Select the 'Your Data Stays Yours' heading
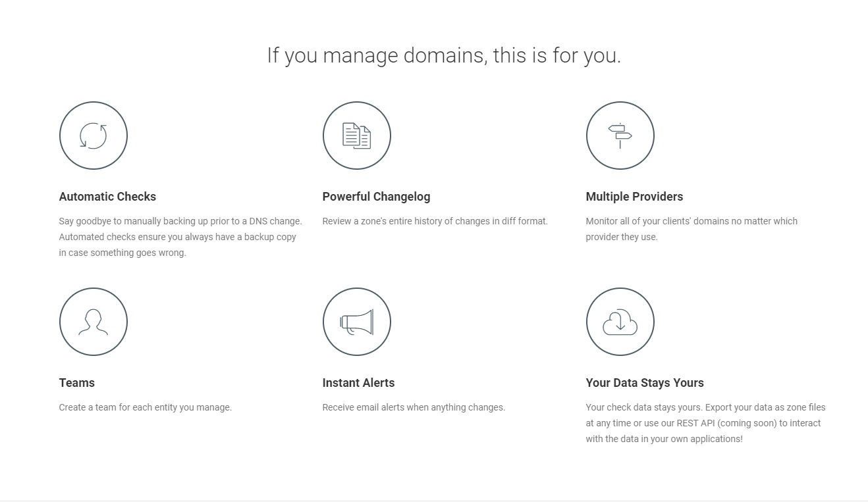The image size is (868, 502). [x=645, y=383]
